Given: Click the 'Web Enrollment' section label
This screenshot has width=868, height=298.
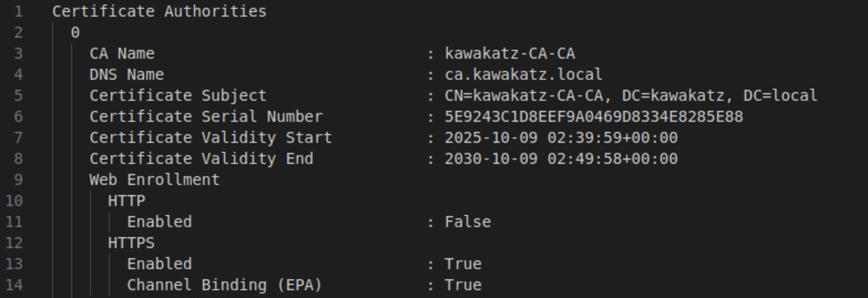Looking at the screenshot, I should pos(155,180).
